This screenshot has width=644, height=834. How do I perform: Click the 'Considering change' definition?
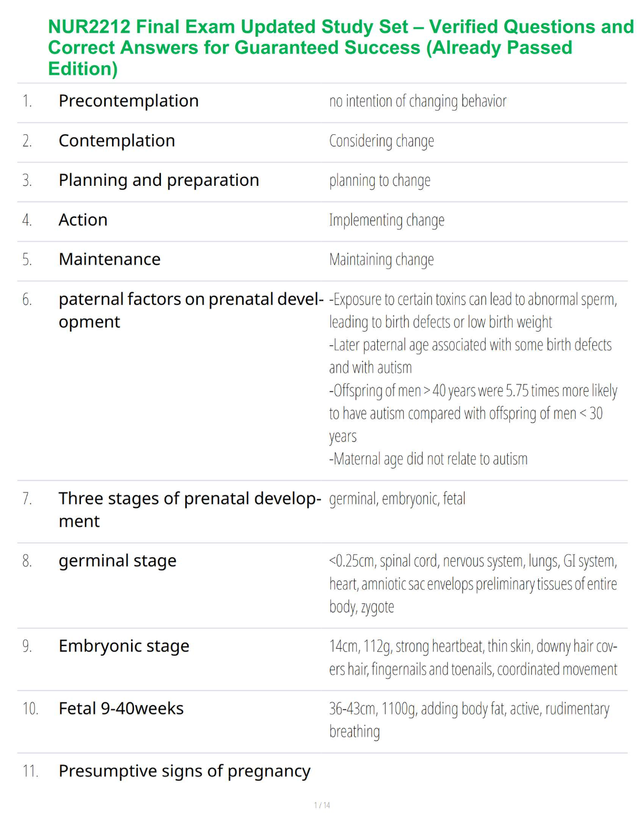click(x=382, y=141)
